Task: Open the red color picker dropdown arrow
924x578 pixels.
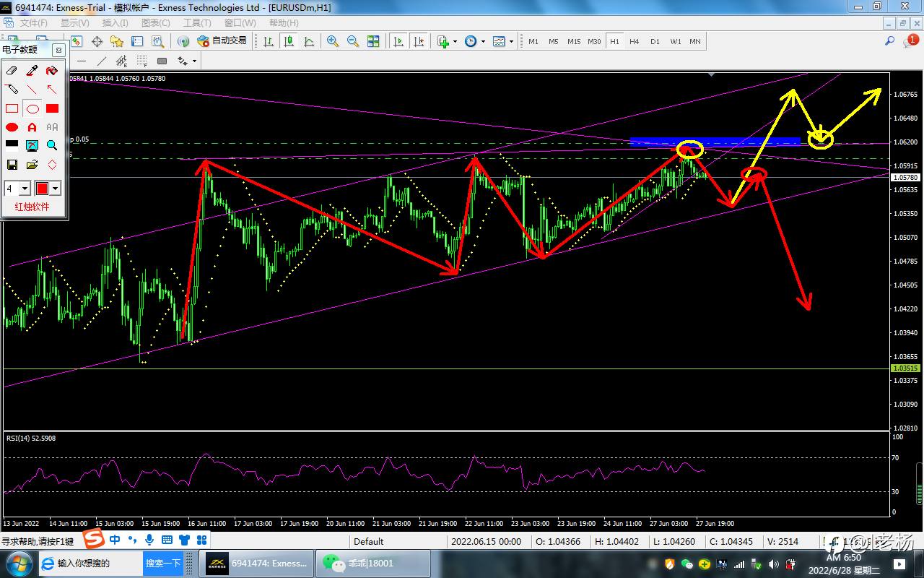Action: 56,189
